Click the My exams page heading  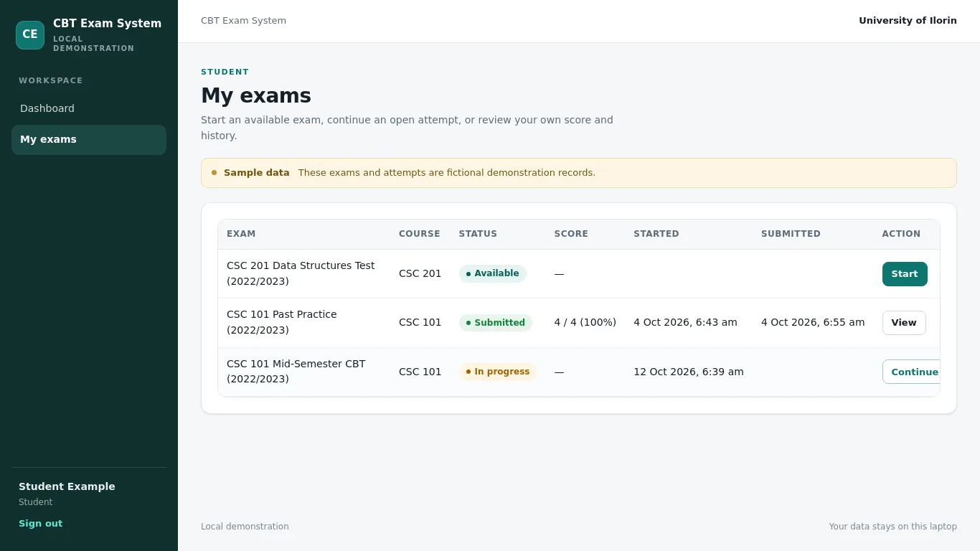pyautogui.click(x=256, y=95)
